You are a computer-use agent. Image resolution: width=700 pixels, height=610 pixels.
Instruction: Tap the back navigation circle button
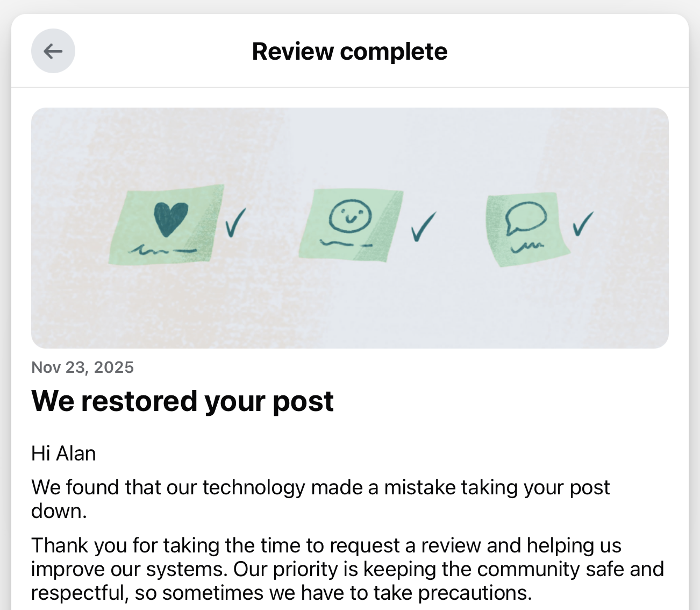pos(53,51)
